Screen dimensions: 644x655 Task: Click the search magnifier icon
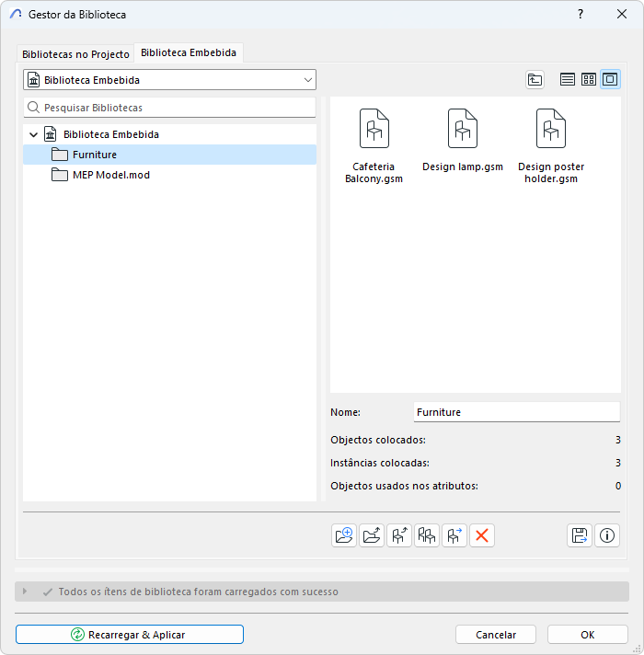coord(33,108)
